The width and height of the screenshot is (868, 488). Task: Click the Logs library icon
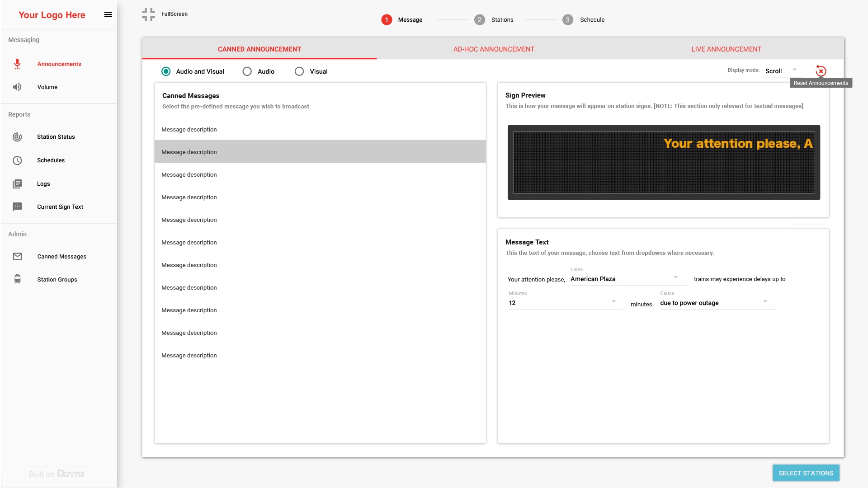tap(17, 184)
